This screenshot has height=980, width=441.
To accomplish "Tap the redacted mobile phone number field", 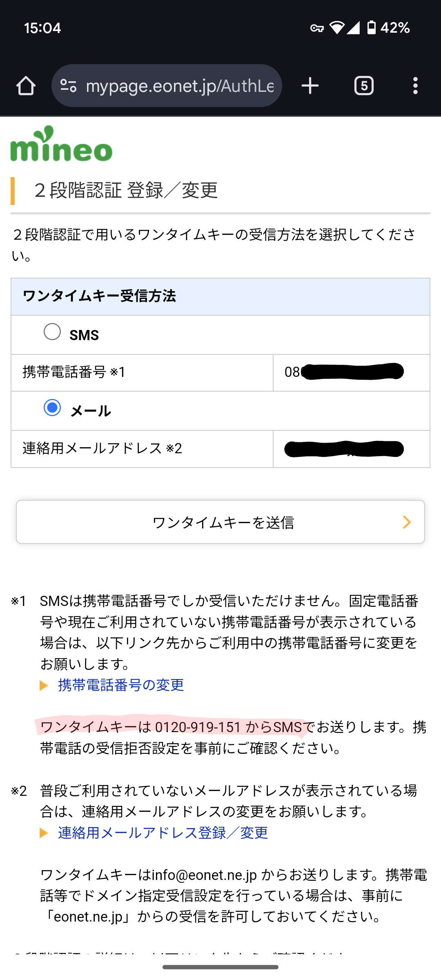I will [351, 372].
